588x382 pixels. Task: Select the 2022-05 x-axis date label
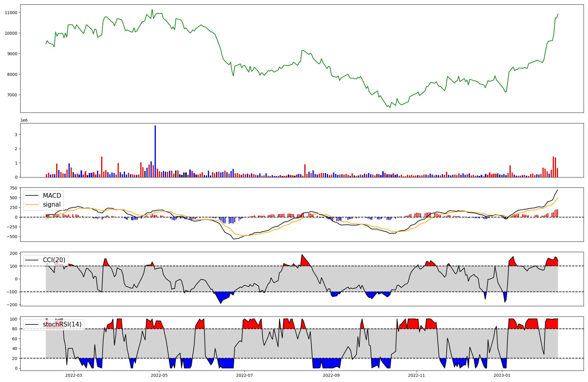[x=159, y=375]
